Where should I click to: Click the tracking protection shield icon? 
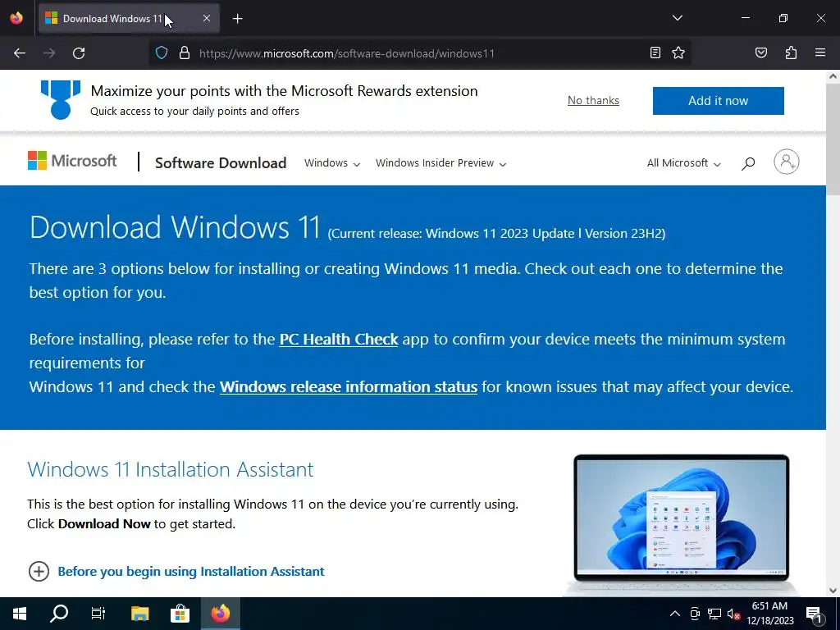coord(162,53)
